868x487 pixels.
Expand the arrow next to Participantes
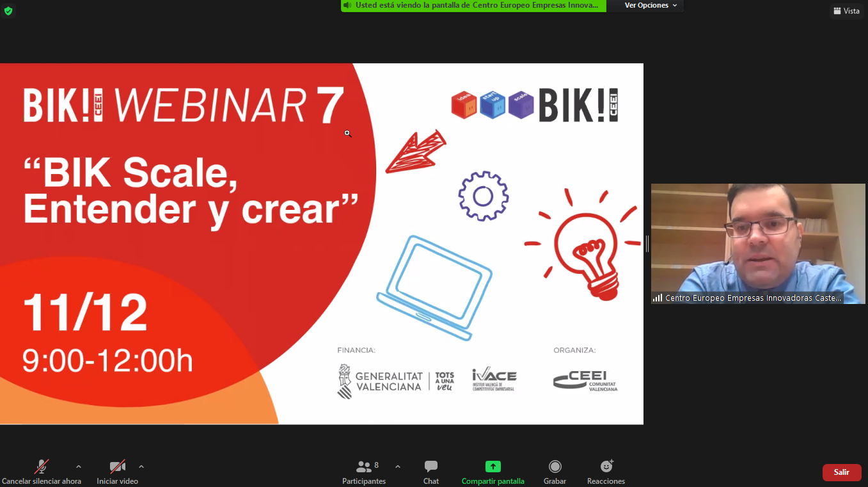click(x=398, y=467)
